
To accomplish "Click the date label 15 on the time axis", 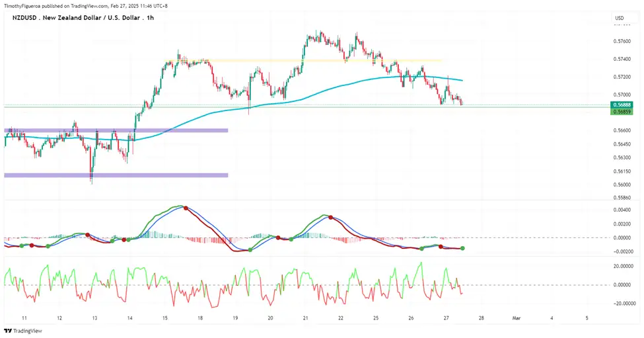I will 165,318.
